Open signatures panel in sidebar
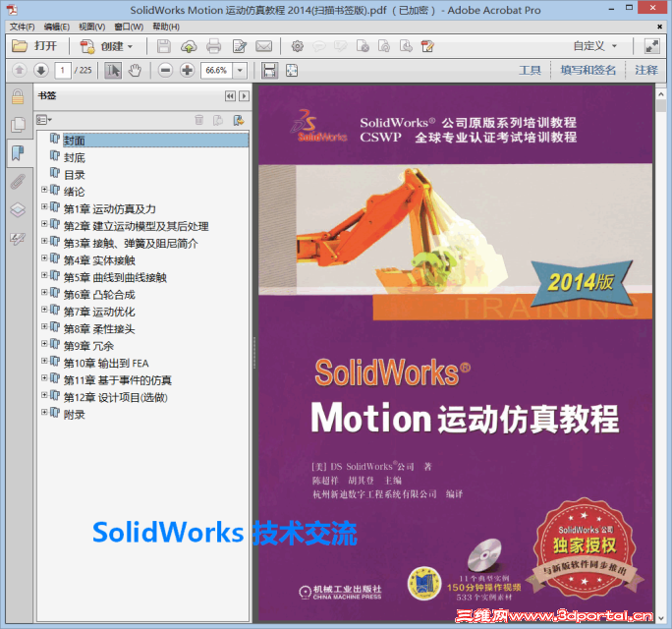 [18, 238]
